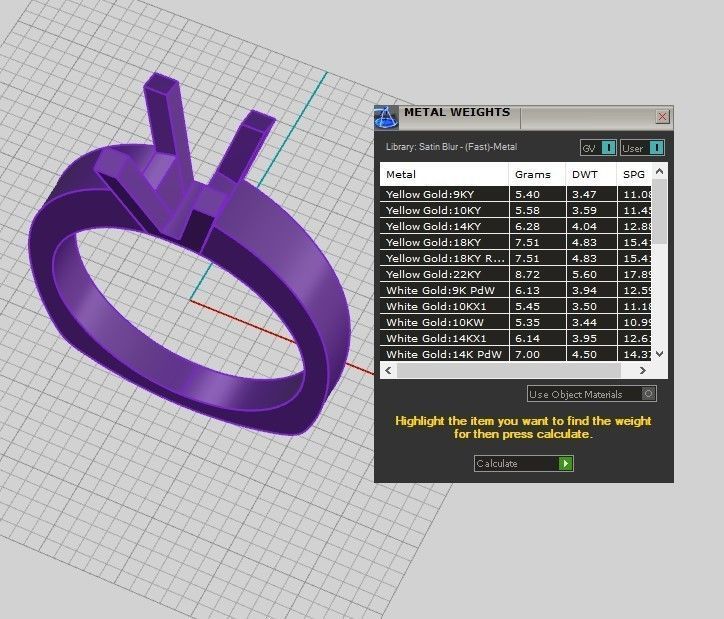Click the 6.28 grams cell

[537, 226]
